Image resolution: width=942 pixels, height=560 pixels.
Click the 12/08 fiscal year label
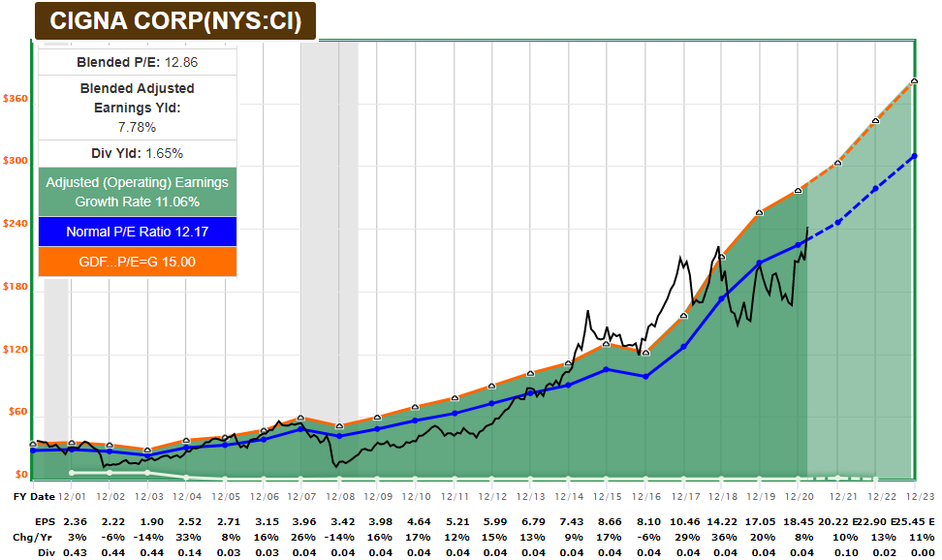pos(340,496)
